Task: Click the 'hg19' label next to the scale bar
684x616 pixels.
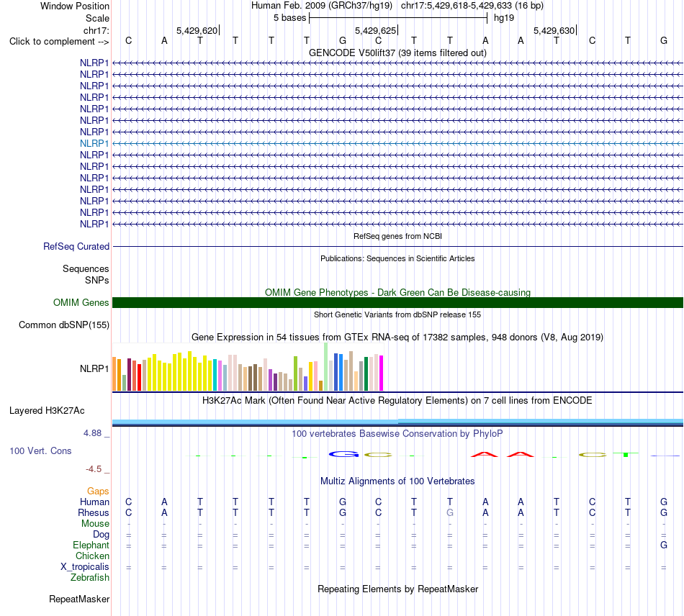Action: pyautogui.click(x=504, y=18)
